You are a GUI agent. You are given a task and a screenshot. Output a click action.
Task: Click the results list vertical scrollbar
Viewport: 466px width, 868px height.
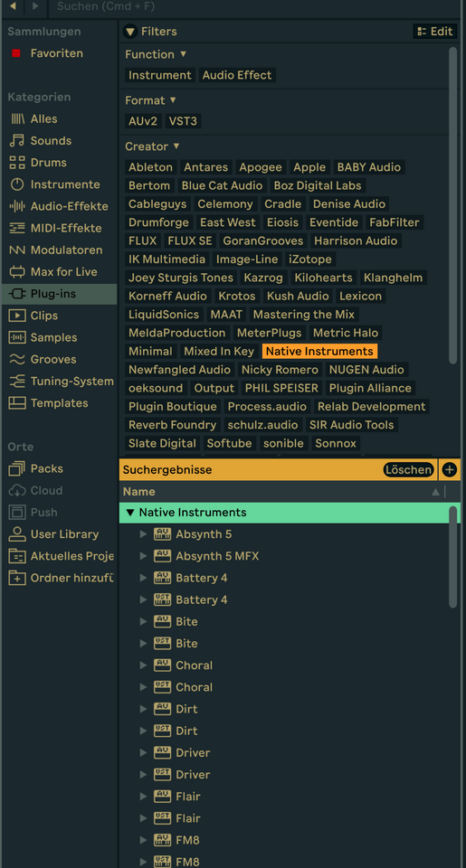click(453, 556)
